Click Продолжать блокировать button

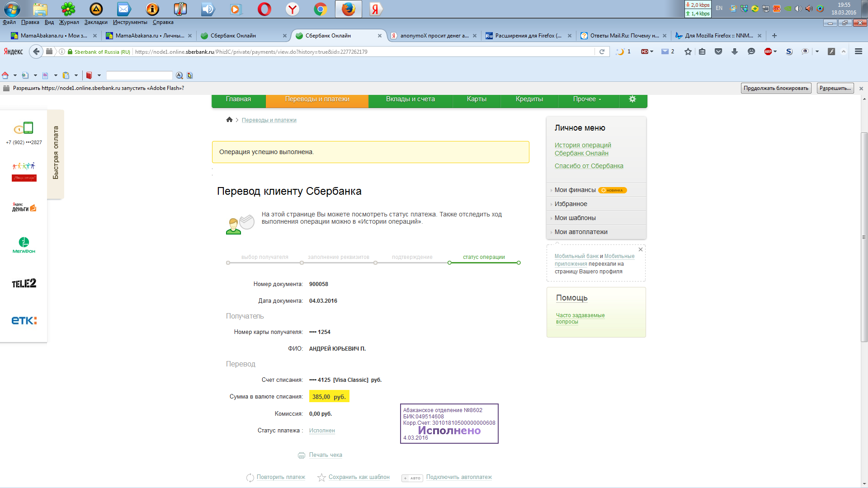click(x=776, y=88)
